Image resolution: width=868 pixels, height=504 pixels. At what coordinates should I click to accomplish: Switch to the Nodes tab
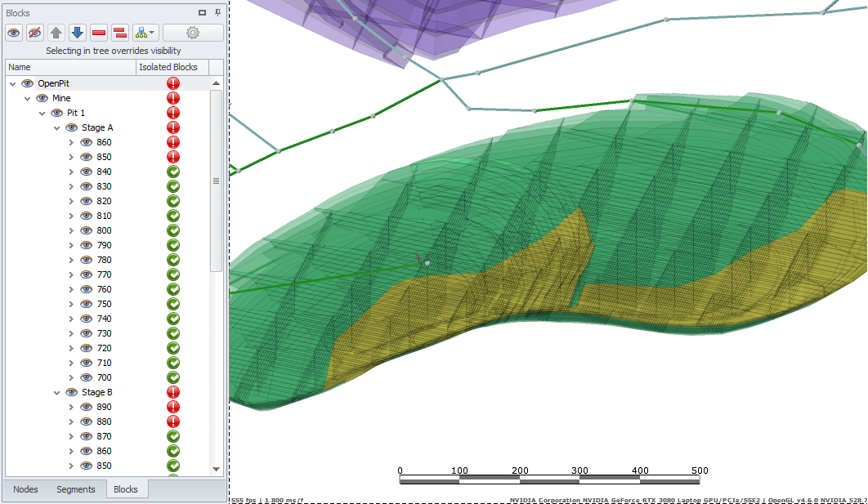25,489
